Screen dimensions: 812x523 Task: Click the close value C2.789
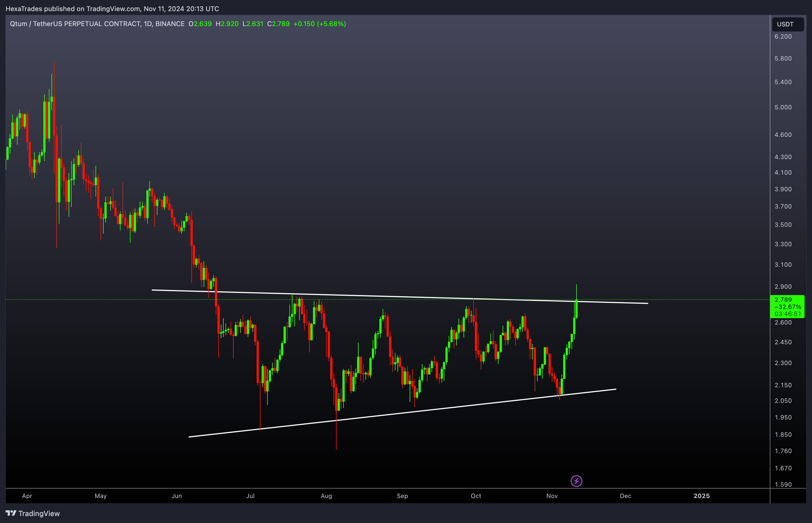tap(278, 24)
